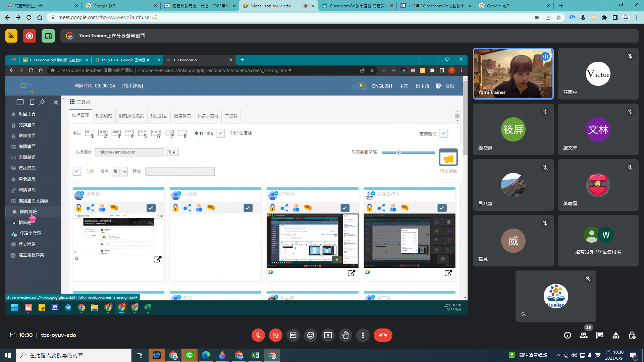Expand the Chrome tab search chevron
The height and width of the screenshot is (362, 644).
pyautogui.click(x=590, y=5)
